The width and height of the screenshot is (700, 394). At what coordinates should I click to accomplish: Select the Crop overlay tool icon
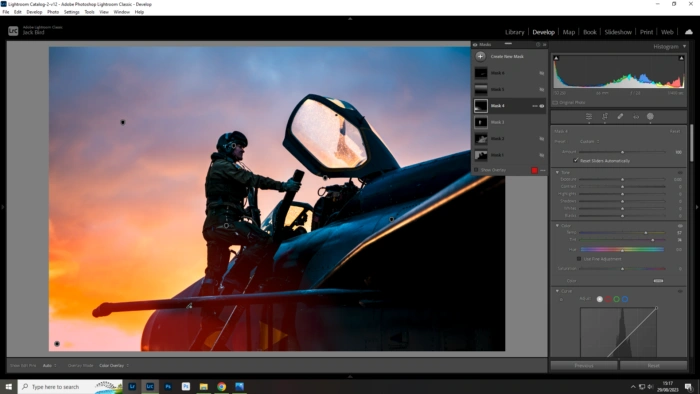[x=605, y=116]
